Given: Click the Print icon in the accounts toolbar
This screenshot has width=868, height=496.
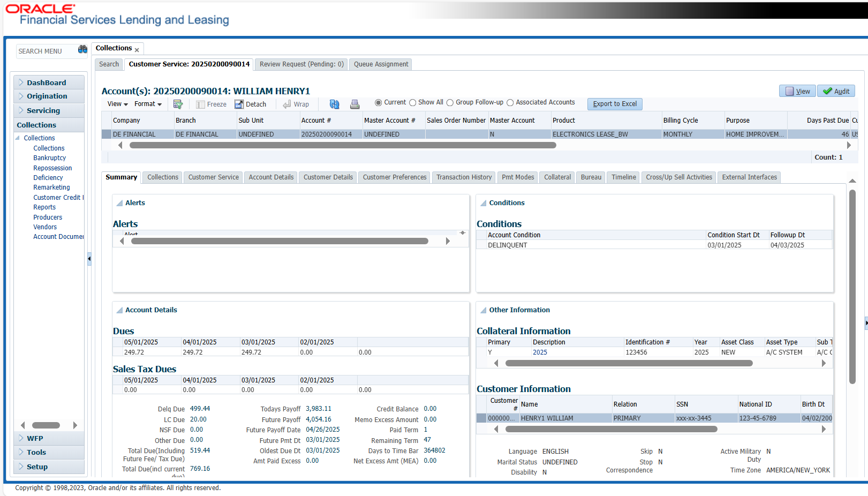Looking at the screenshot, I should (354, 104).
